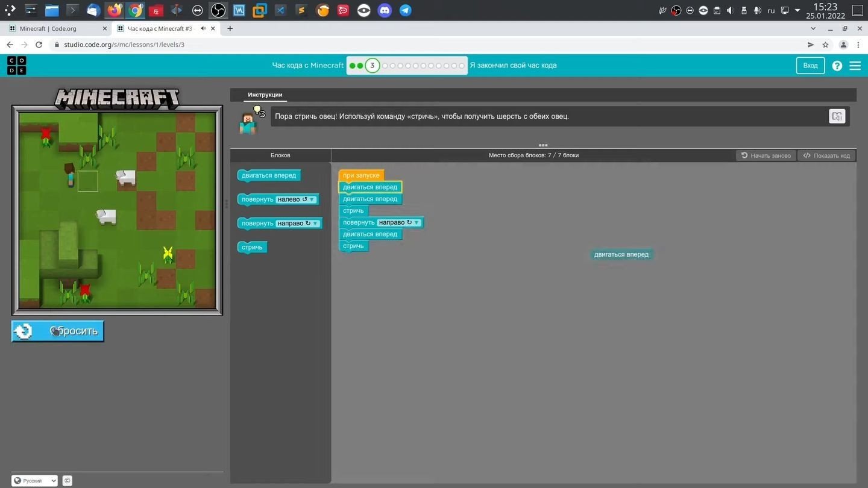
Task: Reload the page in browser
Action: pyautogui.click(x=39, y=45)
